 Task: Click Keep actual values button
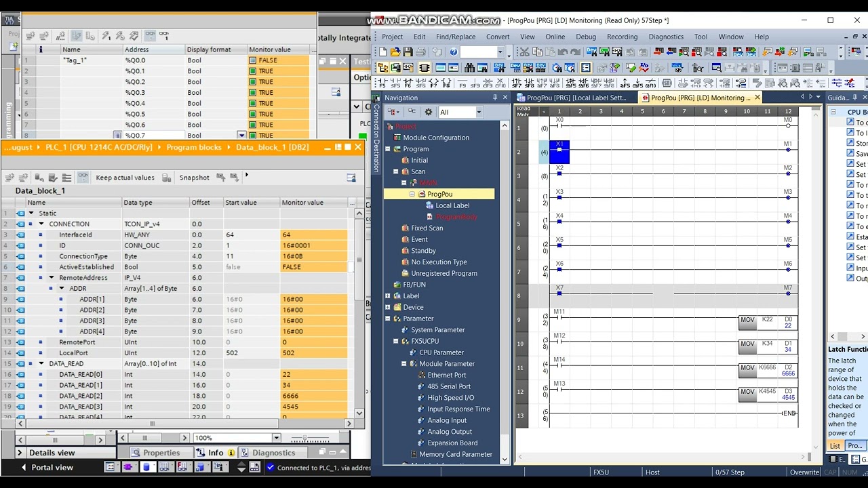pos(125,178)
